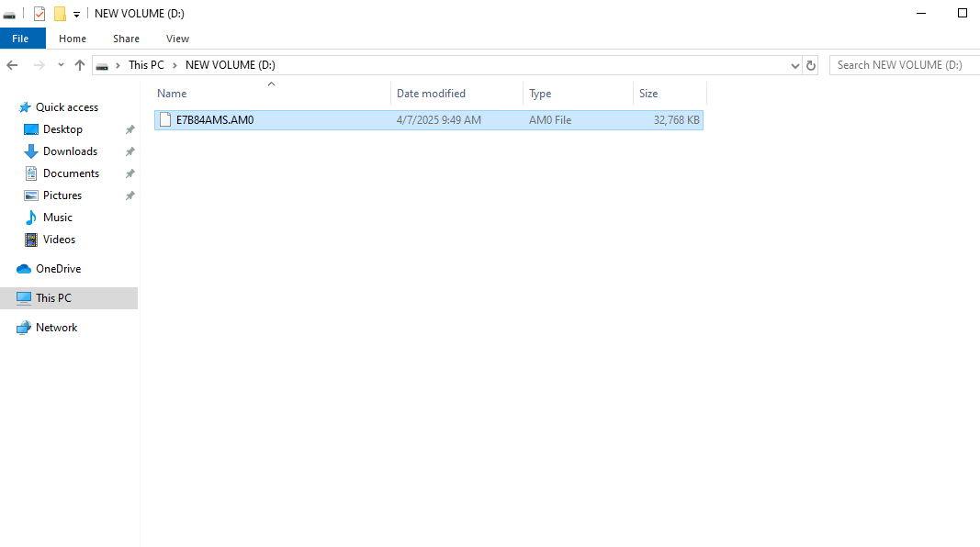Click the pin icon next to Desktop
Viewport: 980px width, 547px height.
pos(130,130)
